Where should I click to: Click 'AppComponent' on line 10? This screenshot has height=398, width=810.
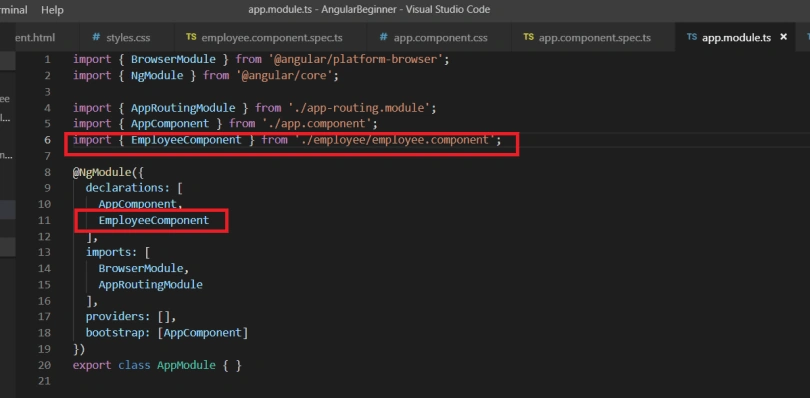(138, 204)
